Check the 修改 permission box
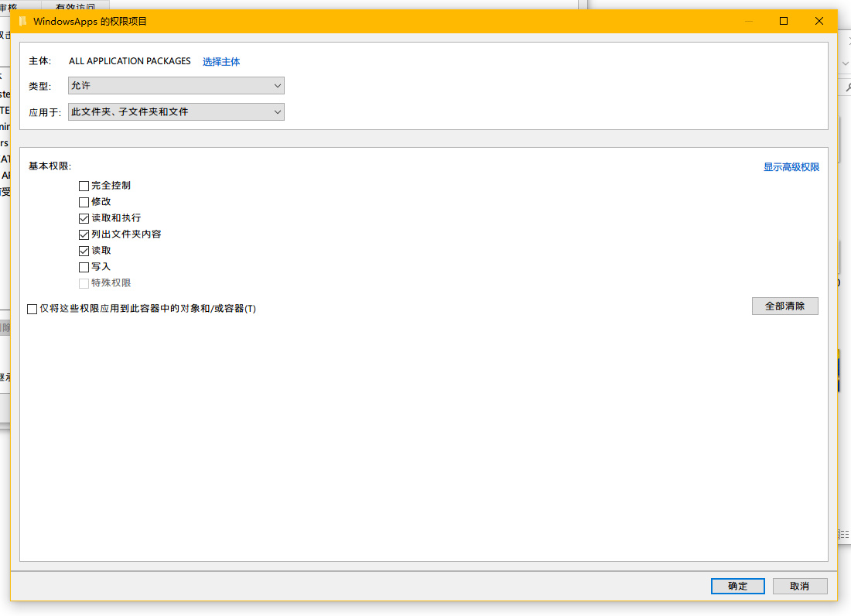Viewport: 851px width, 616px height. click(84, 202)
